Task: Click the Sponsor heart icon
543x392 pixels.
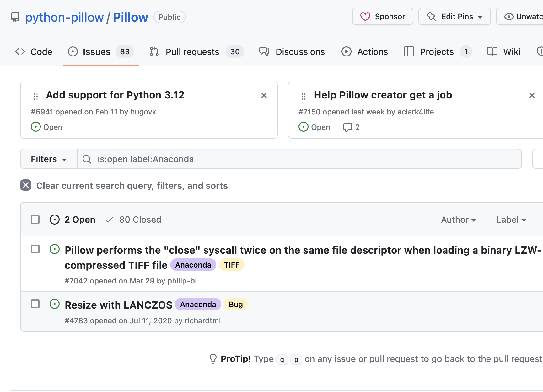Action: (x=365, y=17)
